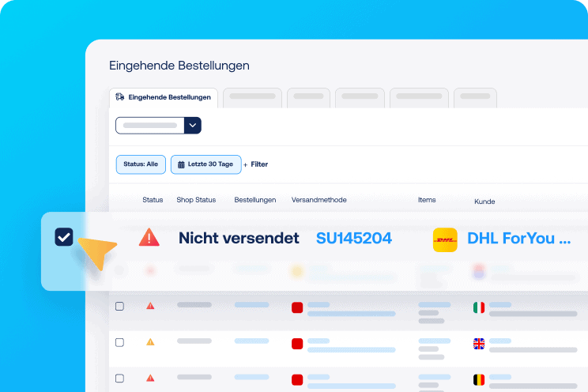Screen dimensions: 588x392
Task: Add a new filter with + Filter
Action: [255, 164]
